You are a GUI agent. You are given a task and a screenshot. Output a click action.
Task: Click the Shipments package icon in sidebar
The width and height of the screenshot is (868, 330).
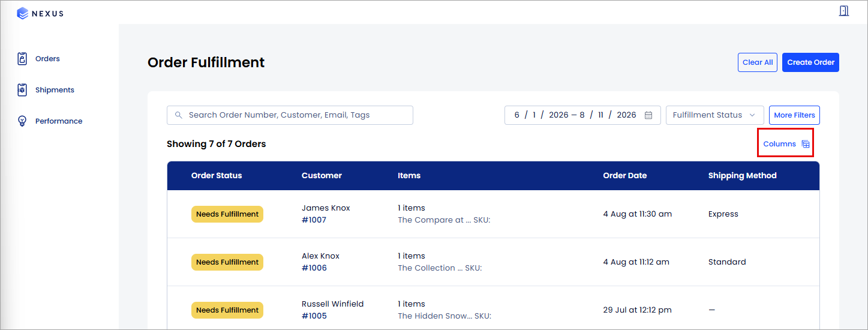[22, 90]
